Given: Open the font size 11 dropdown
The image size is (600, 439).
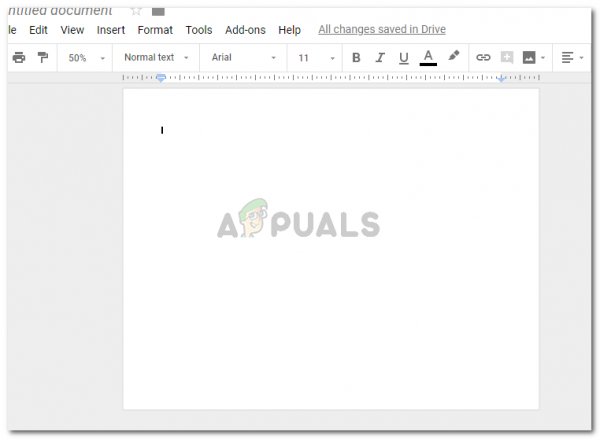Looking at the screenshot, I should click(316, 58).
